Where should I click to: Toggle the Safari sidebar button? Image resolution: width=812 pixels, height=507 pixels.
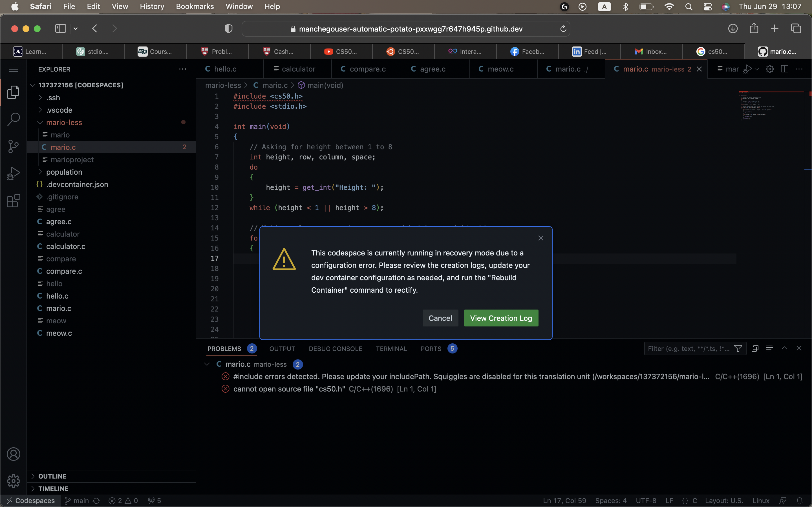60,28
